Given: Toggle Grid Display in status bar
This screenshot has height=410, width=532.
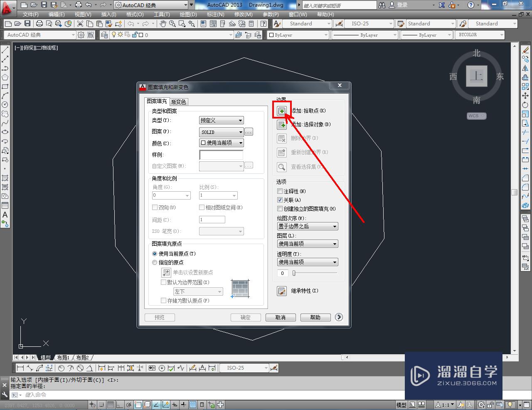Looking at the screenshot, I should pos(111,405).
